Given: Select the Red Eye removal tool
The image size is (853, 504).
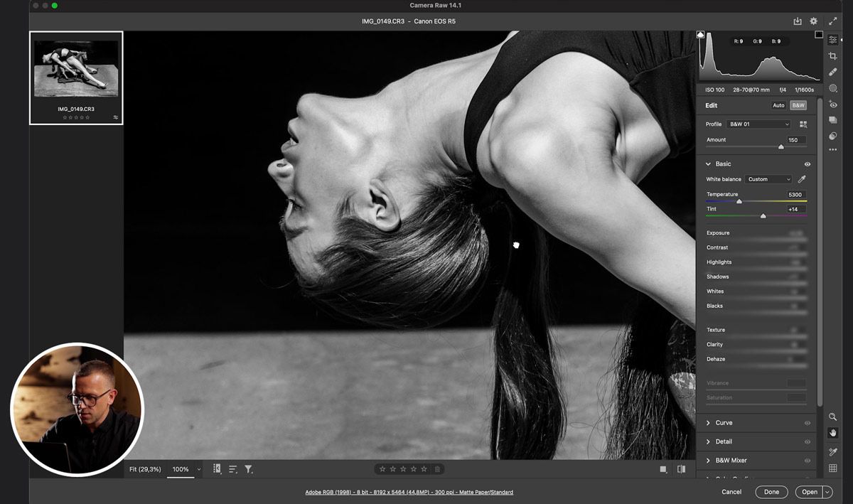Looking at the screenshot, I should 833,104.
